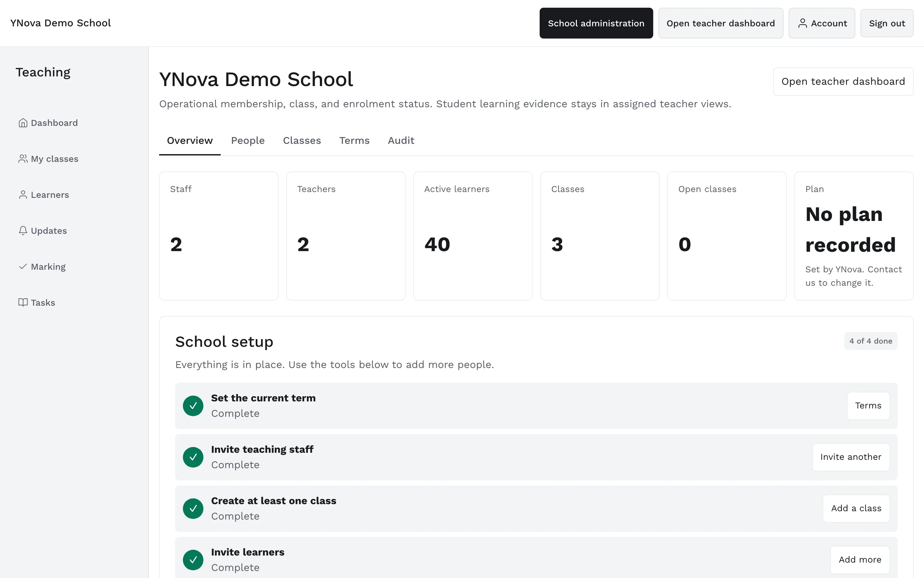Click the Marking checkmark icon
The height and width of the screenshot is (578, 924).
23,267
